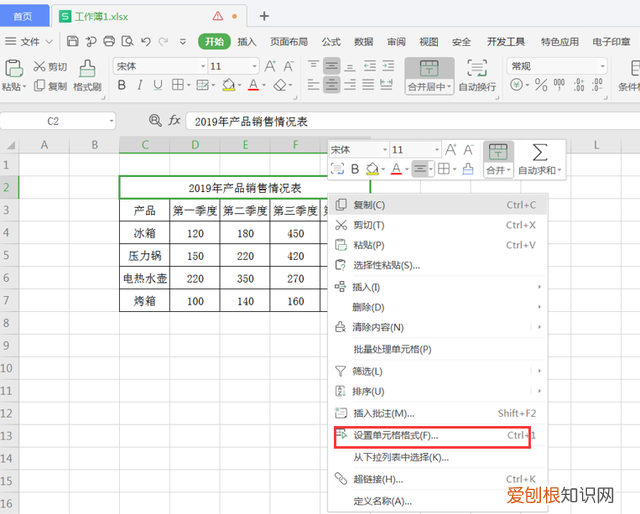640x514 pixels.
Task: Choose 超链接(H) in context menu
Action: point(437,479)
